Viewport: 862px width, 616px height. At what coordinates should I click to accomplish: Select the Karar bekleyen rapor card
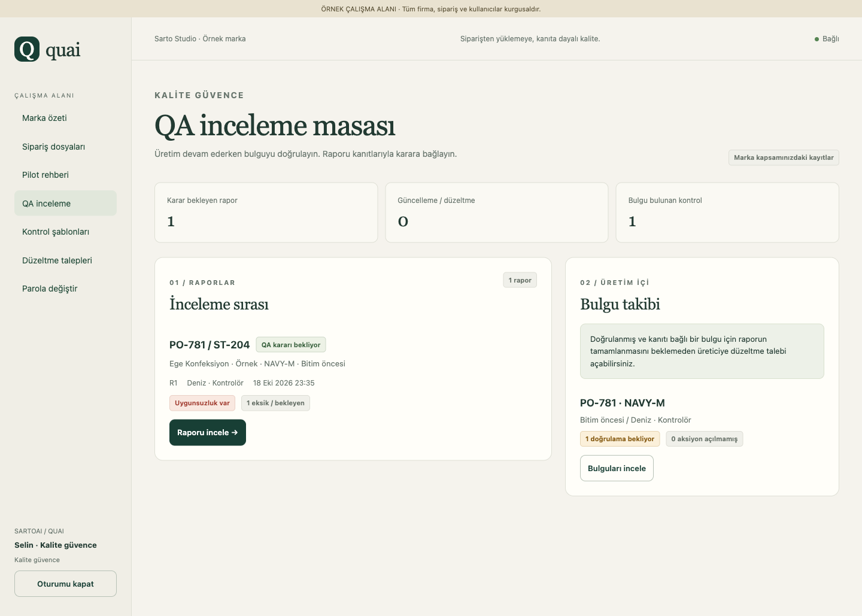tap(266, 213)
